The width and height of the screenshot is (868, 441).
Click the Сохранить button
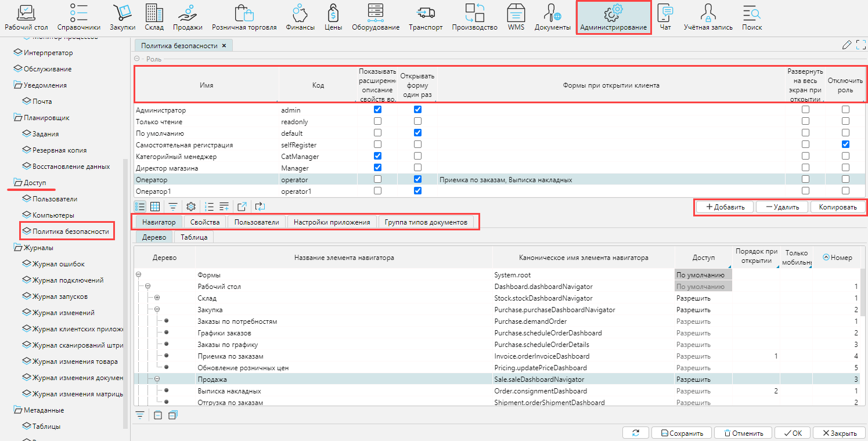click(x=681, y=433)
